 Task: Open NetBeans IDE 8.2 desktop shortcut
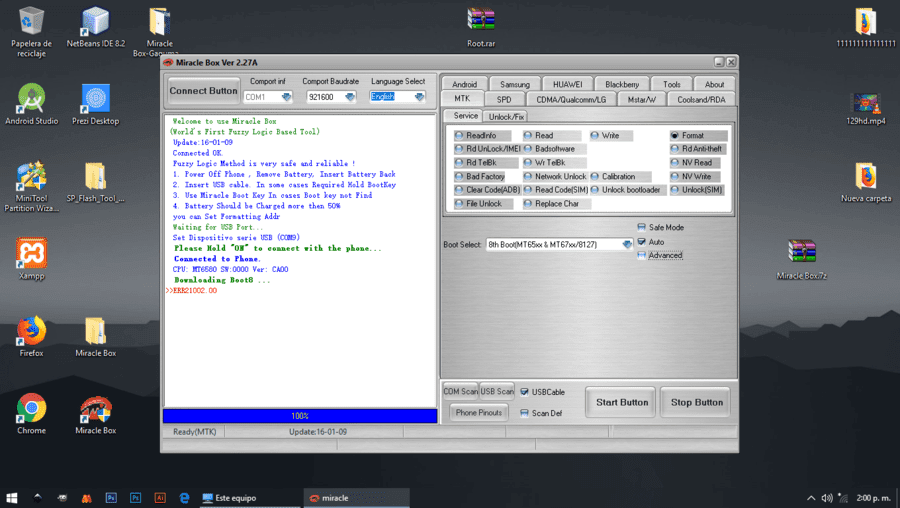pyautogui.click(x=95, y=27)
